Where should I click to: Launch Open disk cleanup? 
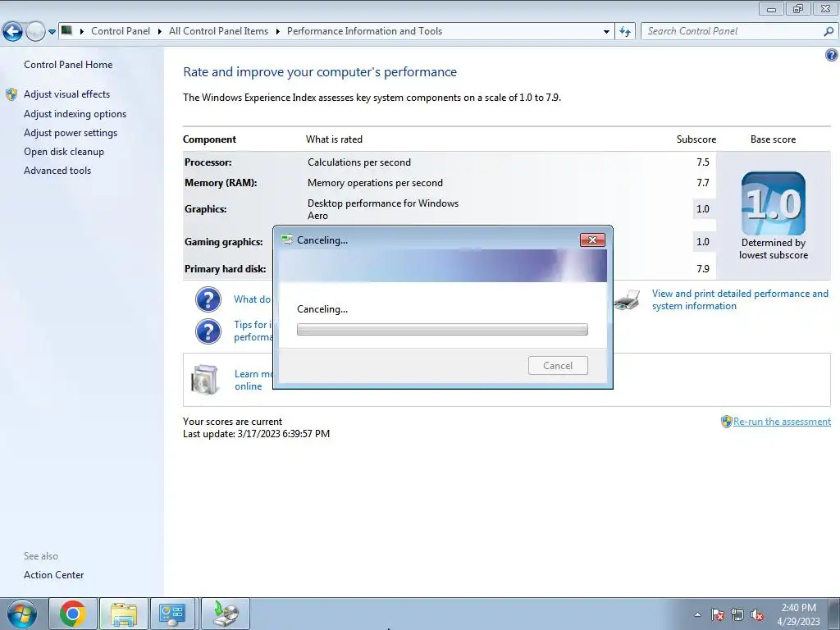tap(64, 152)
